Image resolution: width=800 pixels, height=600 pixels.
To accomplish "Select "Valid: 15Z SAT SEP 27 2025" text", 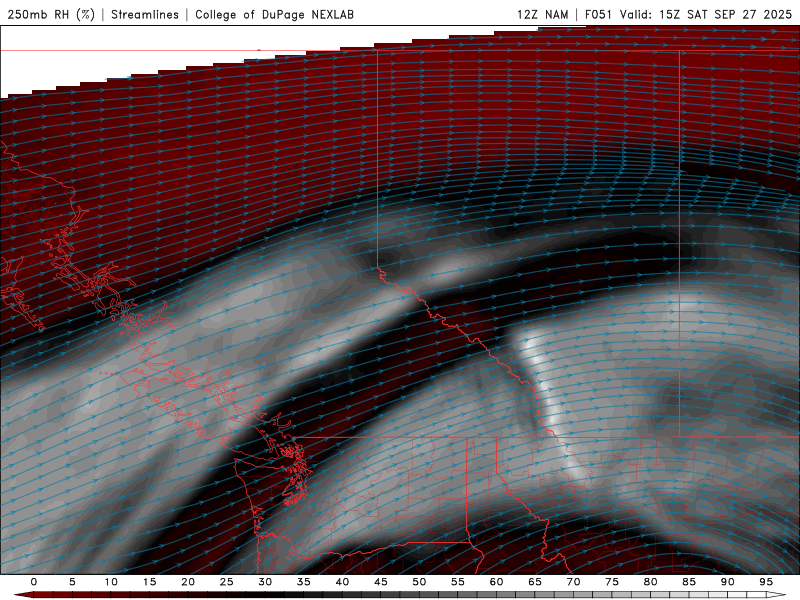I will (x=706, y=14).
